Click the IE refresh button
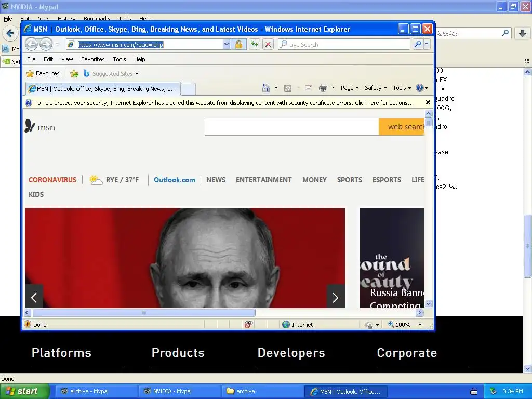 click(x=255, y=44)
